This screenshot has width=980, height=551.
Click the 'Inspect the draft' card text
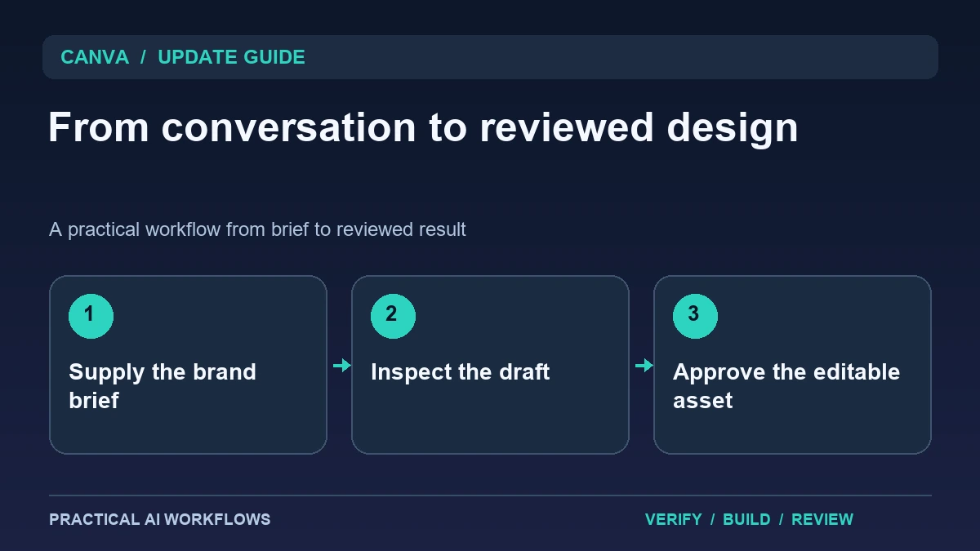click(x=460, y=372)
